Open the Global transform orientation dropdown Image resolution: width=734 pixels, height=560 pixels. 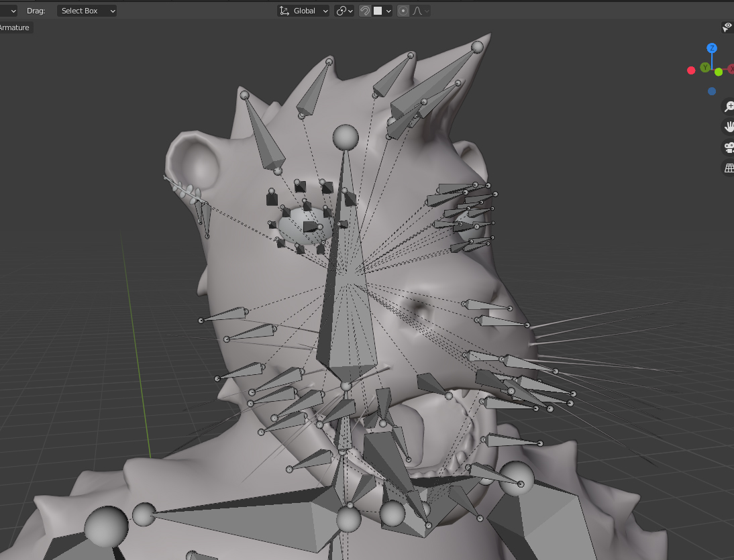pos(304,11)
